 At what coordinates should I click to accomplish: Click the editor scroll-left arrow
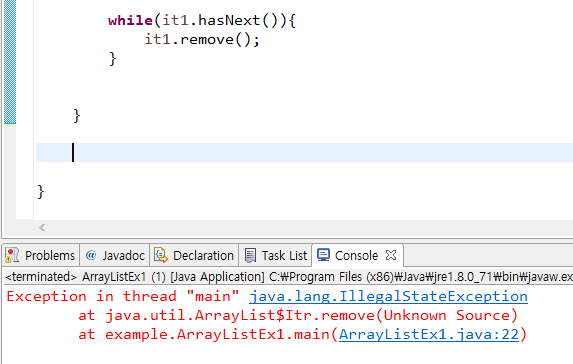click(x=42, y=228)
